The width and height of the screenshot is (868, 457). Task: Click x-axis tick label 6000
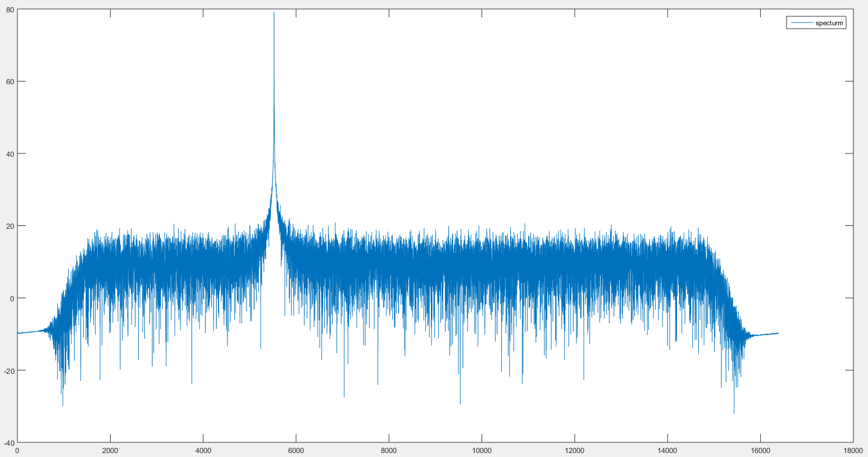pos(296,451)
